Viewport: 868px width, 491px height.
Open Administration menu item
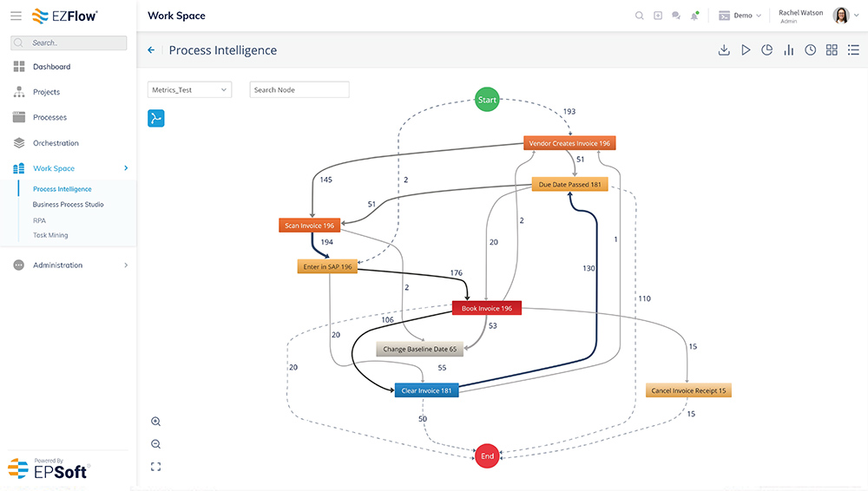click(57, 265)
